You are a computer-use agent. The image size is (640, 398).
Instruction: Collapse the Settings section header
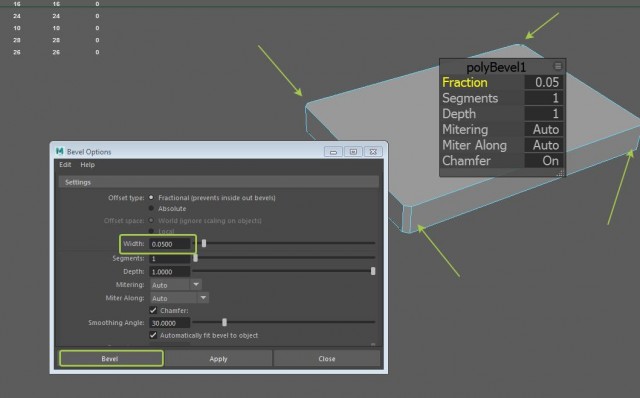pyautogui.click(x=219, y=182)
